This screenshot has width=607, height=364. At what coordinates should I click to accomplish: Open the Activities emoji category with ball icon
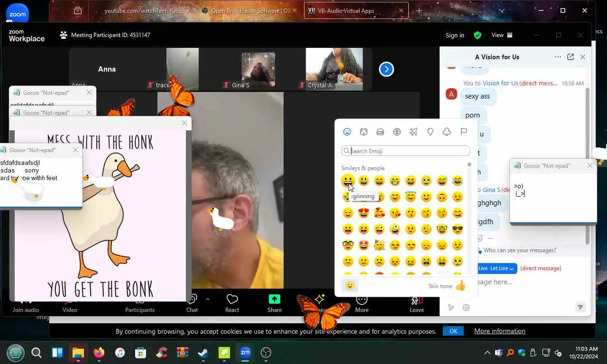point(397,132)
